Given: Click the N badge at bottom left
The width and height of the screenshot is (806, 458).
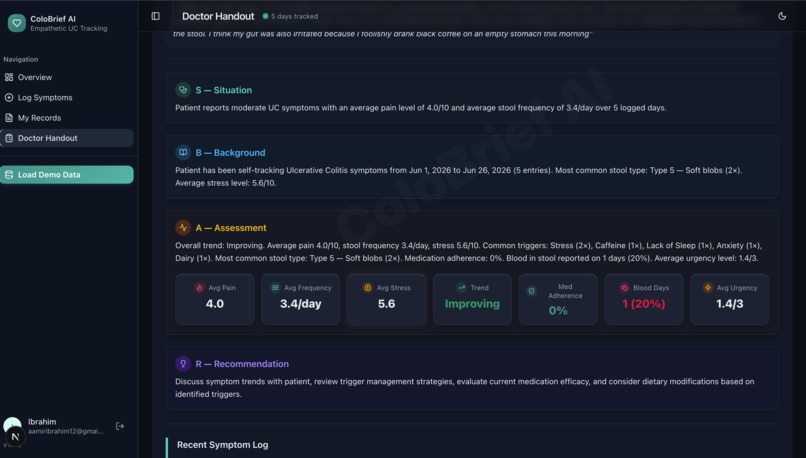Looking at the screenshot, I should coord(15,436).
